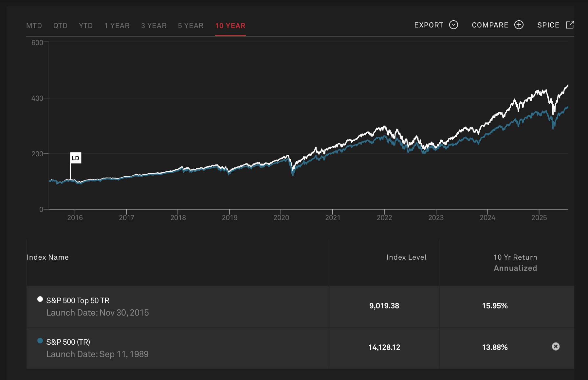
Task: Open the 1 YEAR chart view
Action: [x=117, y=26]
